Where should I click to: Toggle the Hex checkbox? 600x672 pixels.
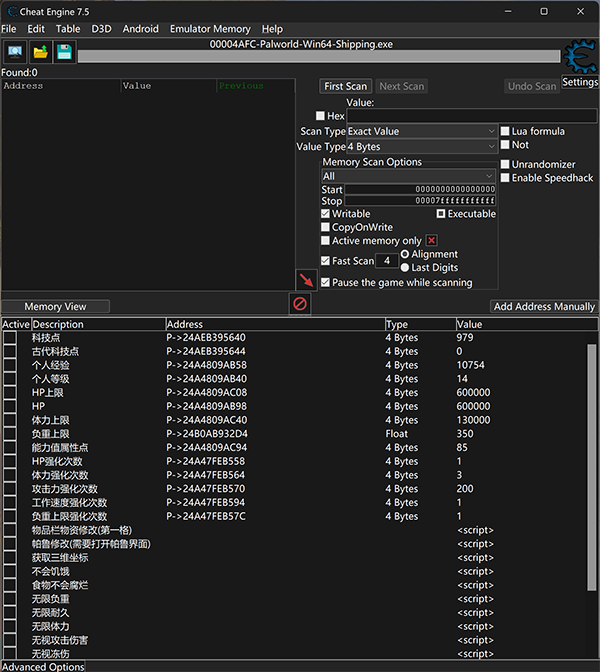click(x=320, y=116)
